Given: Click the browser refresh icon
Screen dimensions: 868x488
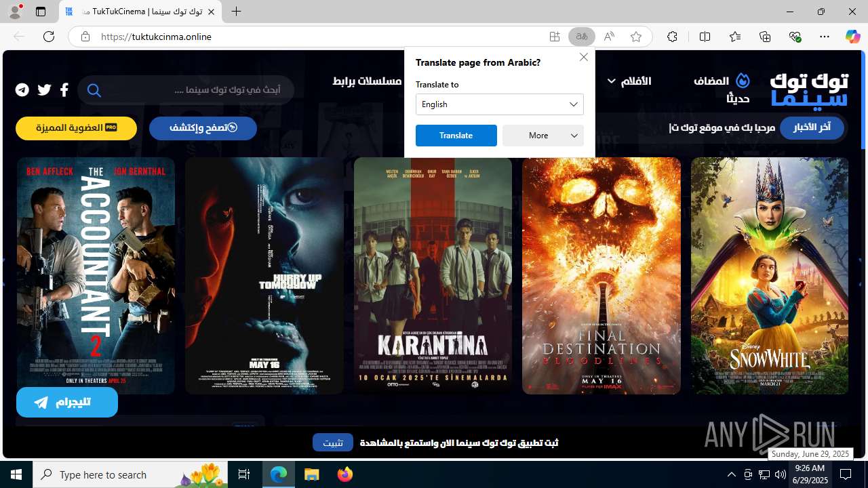Looking at the screenshot, I should (x=49, y=37).
